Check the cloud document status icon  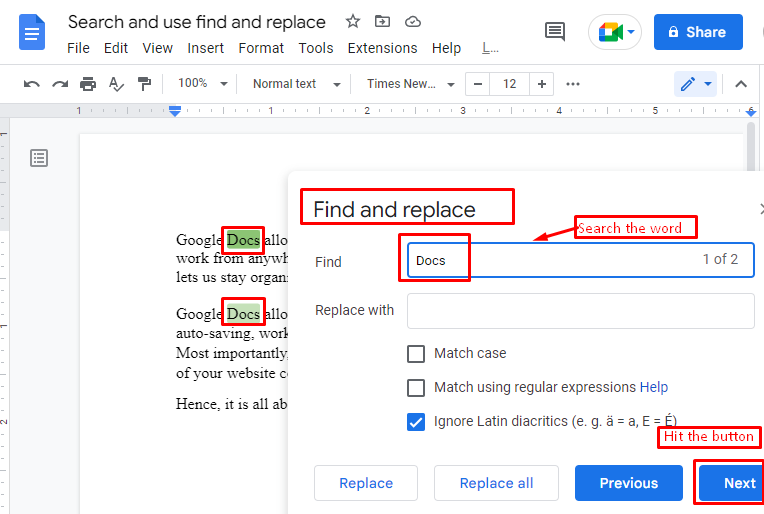(x=413, y=22)
